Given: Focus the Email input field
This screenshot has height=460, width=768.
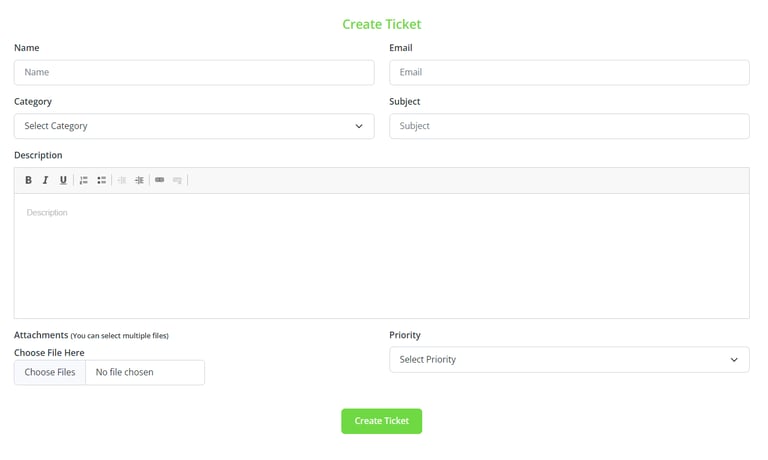Looking at the screenshot, I should pyautogui.click(x=569, y=73).
